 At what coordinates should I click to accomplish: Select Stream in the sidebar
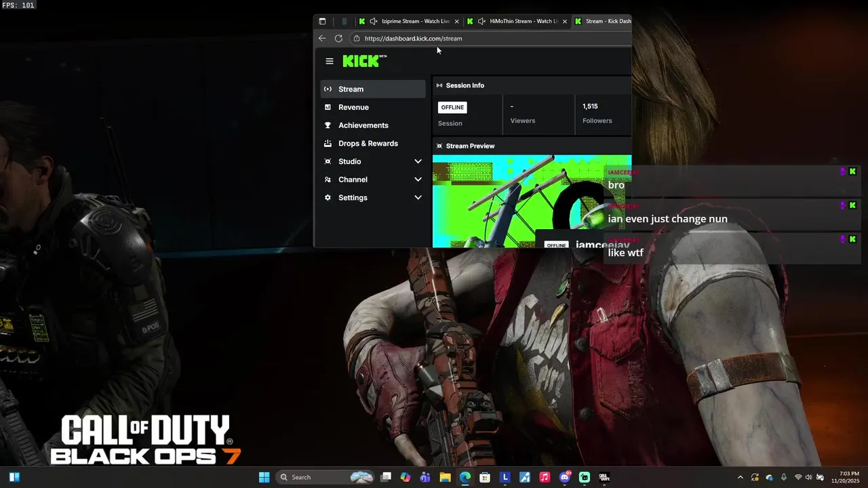(373, 89)
